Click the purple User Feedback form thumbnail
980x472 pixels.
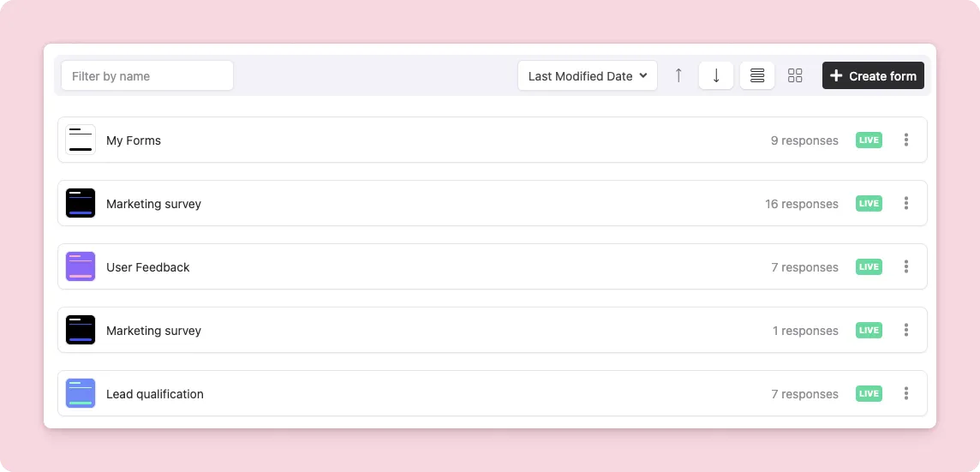[x=81, y=266]
